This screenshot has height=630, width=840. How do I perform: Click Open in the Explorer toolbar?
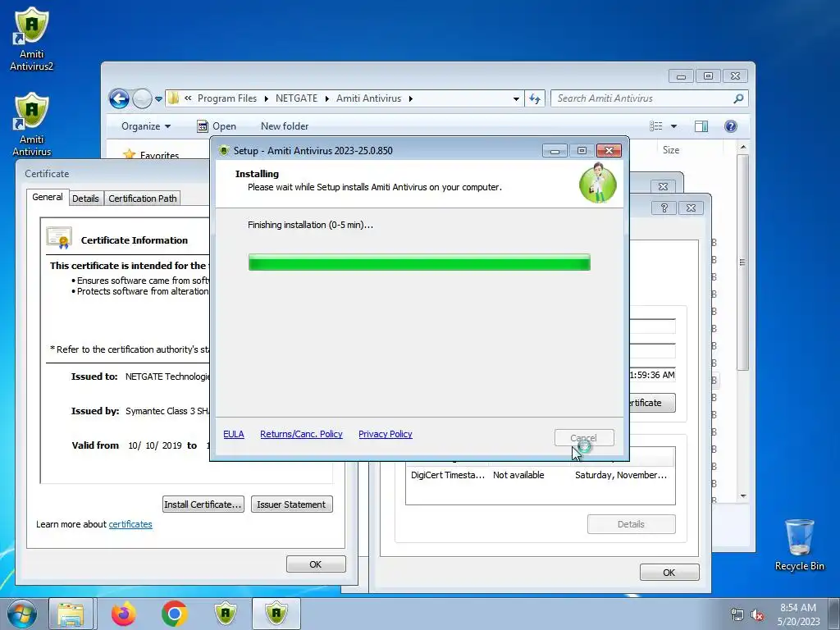pos(217,126)
